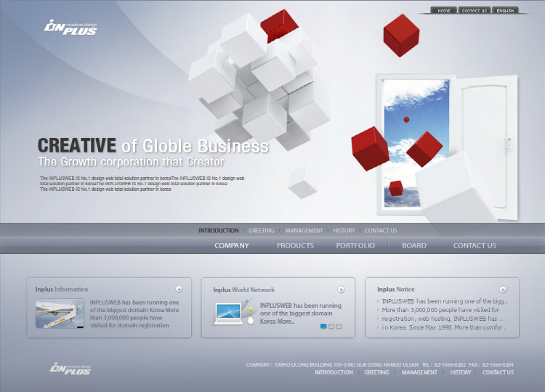Click the 'Inplus Notice' heading
Screen dimensions: 545x392
pyautogui.click(x=395, y=289)
